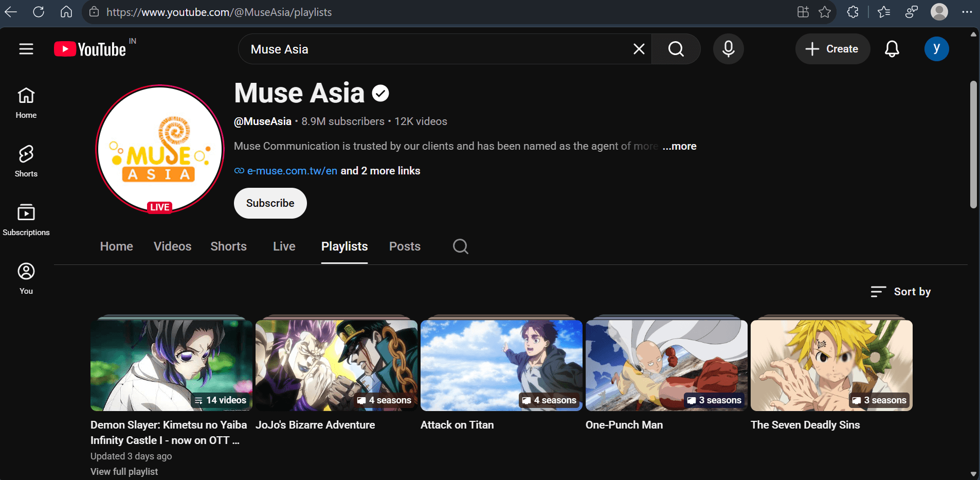
Task: Click View full playlist link
Action: pyautogui.click(x=124, y=472)
